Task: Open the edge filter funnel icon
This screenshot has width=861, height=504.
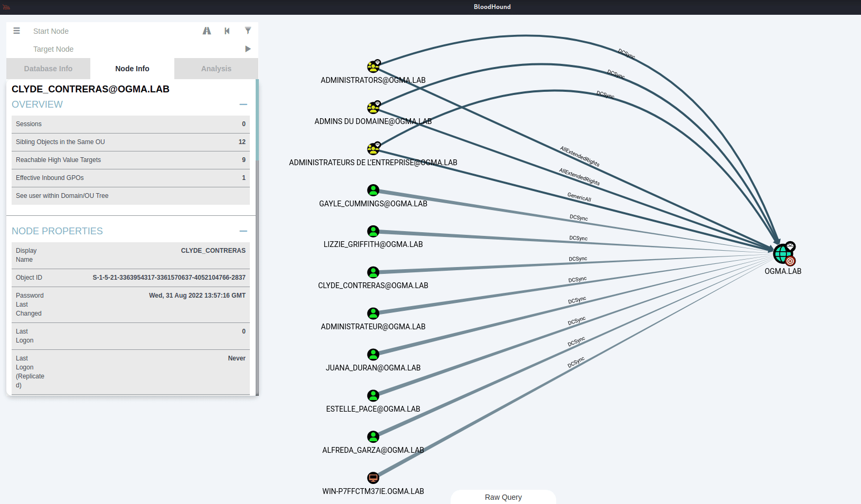Action: [x=248, y=31]
